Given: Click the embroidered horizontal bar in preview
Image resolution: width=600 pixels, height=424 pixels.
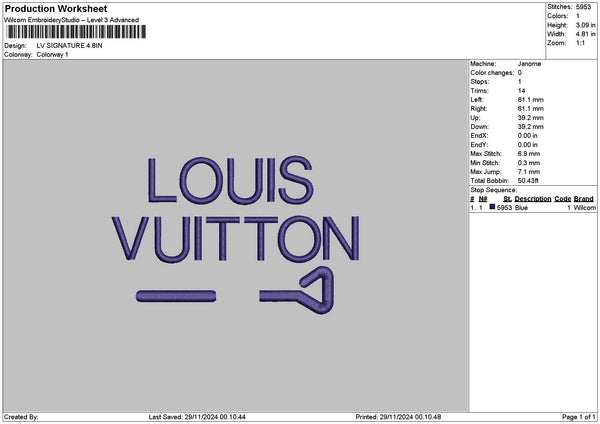Looking at the screenshot, I should (176, 296).
